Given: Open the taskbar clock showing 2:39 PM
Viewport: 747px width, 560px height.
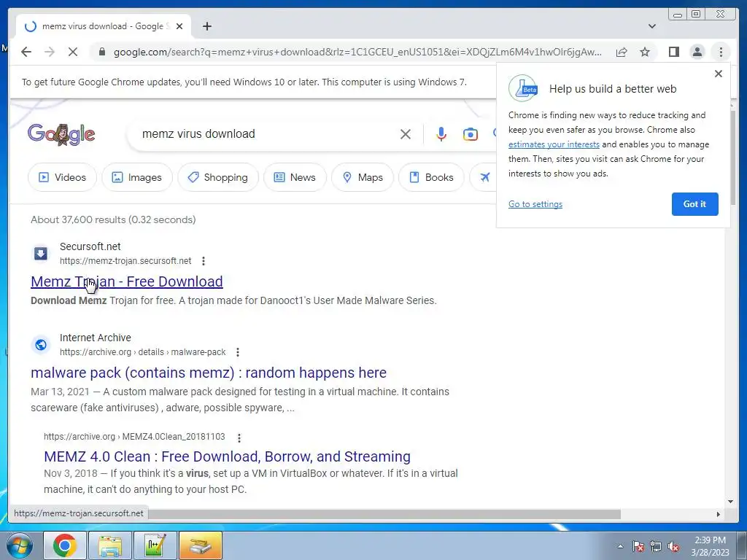Looking at the screenshot, I should [710, 546].
